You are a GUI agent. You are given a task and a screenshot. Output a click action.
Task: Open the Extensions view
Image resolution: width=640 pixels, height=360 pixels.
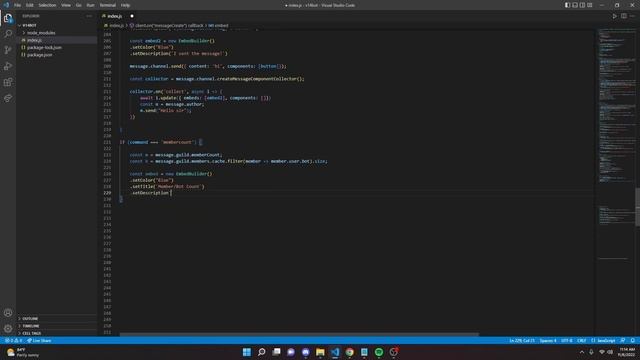point(8,82)
